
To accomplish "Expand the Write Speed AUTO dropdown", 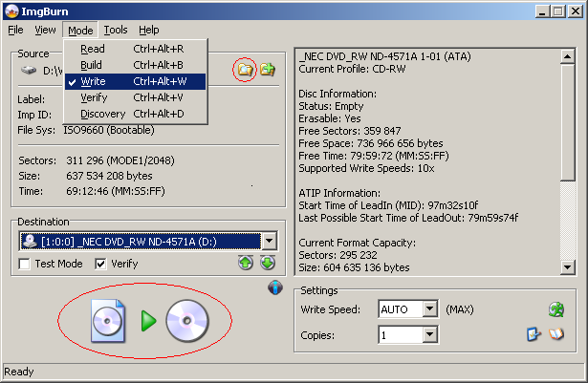I will point(429,309).
